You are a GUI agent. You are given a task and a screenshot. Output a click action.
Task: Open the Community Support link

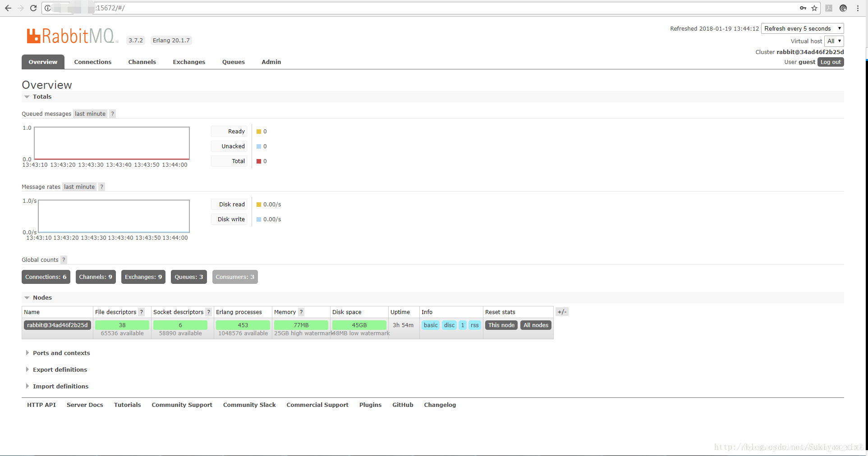(x=182, y=405)
